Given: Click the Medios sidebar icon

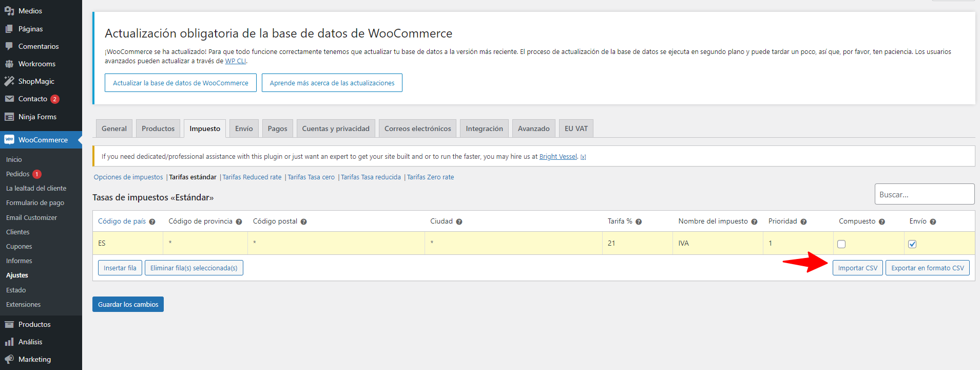Looking at the screenshot, I should [9, 11].
